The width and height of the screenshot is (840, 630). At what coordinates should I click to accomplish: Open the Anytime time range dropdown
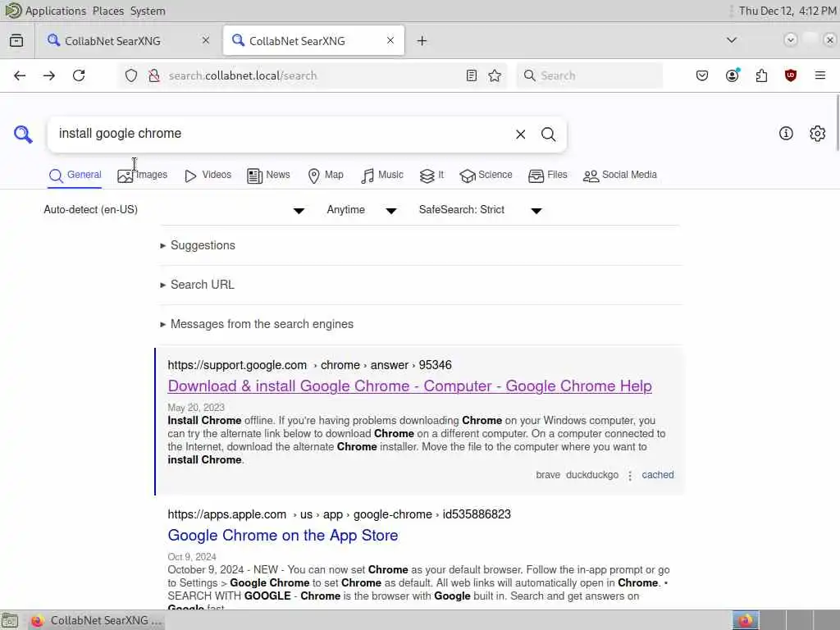pyautogui.click(x=362, y=210)
